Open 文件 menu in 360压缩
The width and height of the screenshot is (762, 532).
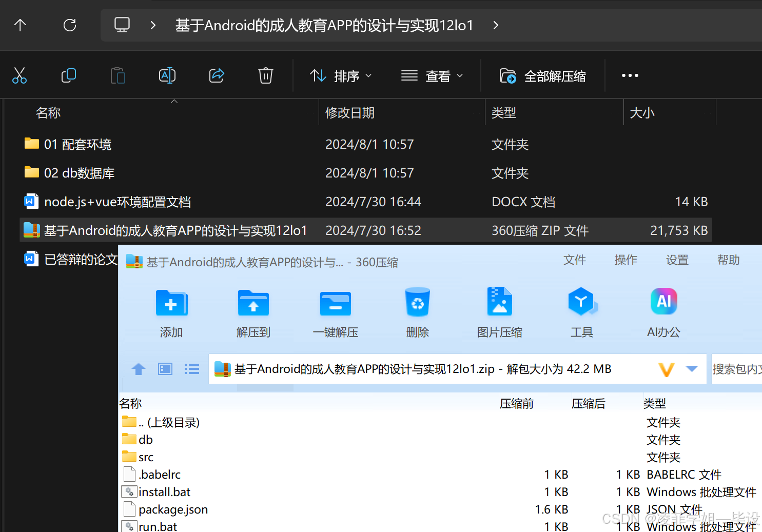[575, 260]
